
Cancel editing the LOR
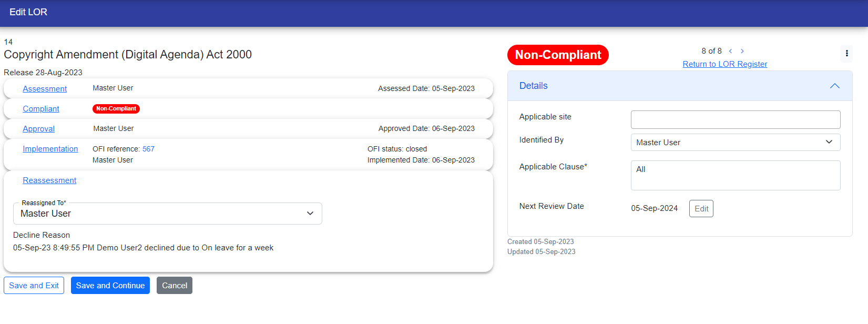click(x=174, y=286)
